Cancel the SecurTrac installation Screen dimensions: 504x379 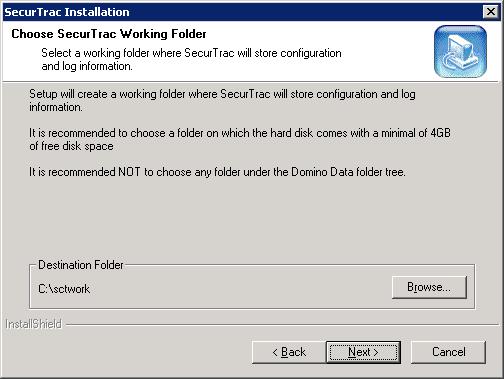[448, 352]
